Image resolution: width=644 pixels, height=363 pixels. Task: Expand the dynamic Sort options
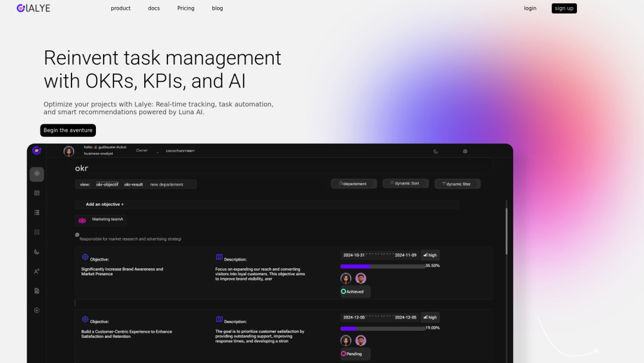[x=405, y=184]
